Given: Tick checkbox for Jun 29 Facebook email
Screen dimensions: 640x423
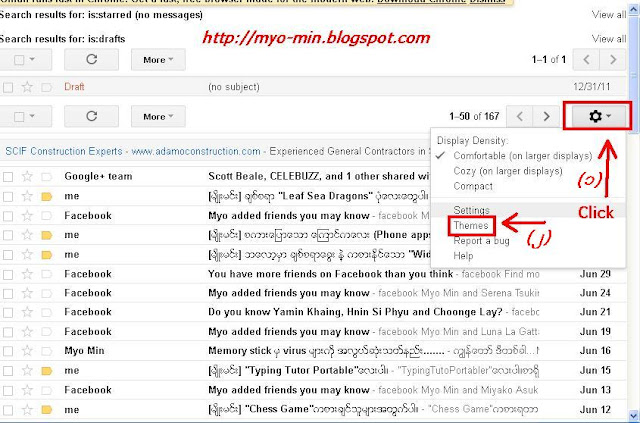Looking at the screenshot, I should pos(8,274).
